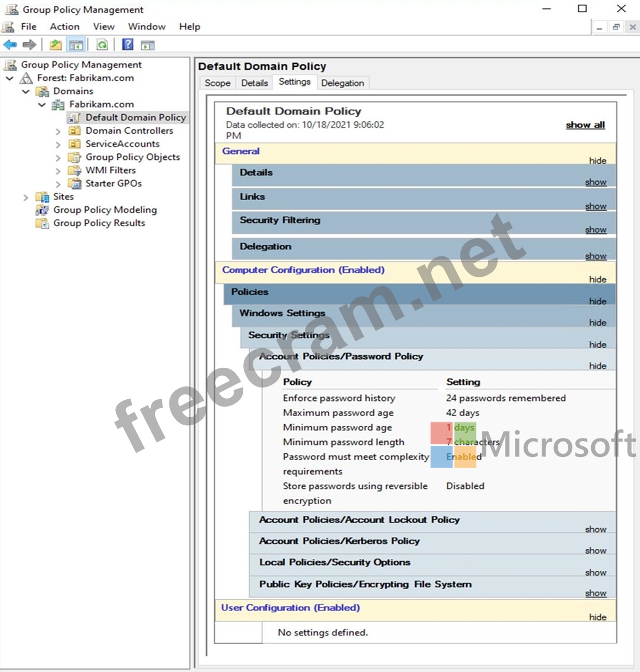Switch to the Scope tab
Viewport: 640px width, 672px height.
tap(218, 83)
